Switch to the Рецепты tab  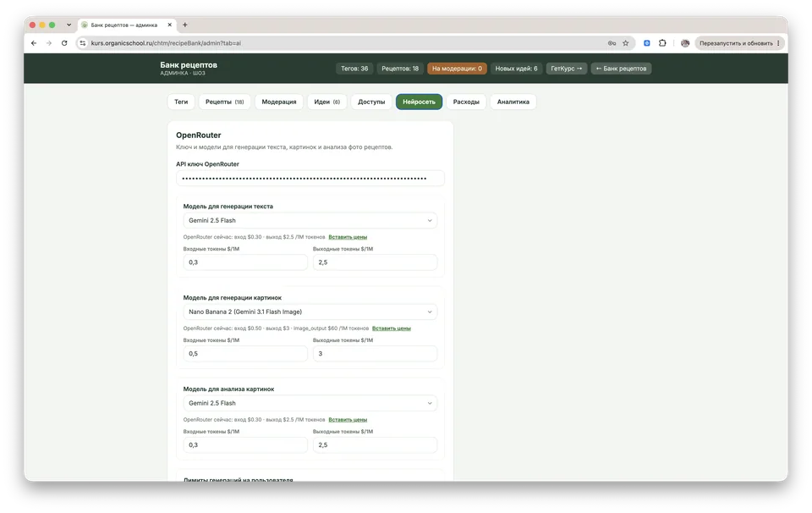click(x=224, y=102)
